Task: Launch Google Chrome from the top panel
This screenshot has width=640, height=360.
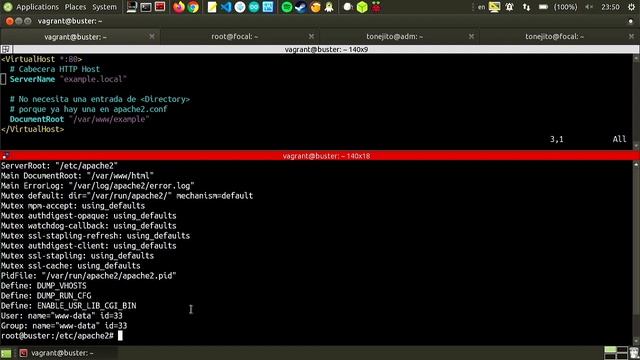Action: pyautogui.click(x=193, y=7)
